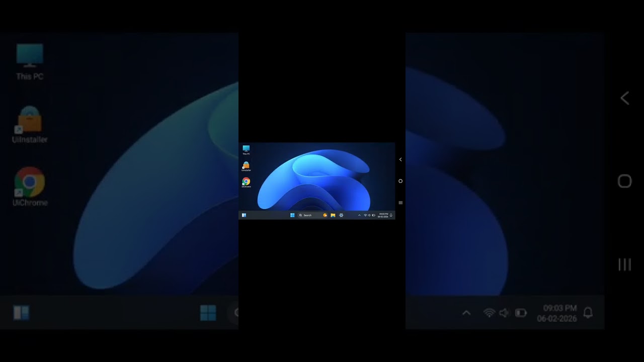Open notification bell in small centered taskbar
Viewport: 644px width, 362px height.
click(x=391, y=215)
